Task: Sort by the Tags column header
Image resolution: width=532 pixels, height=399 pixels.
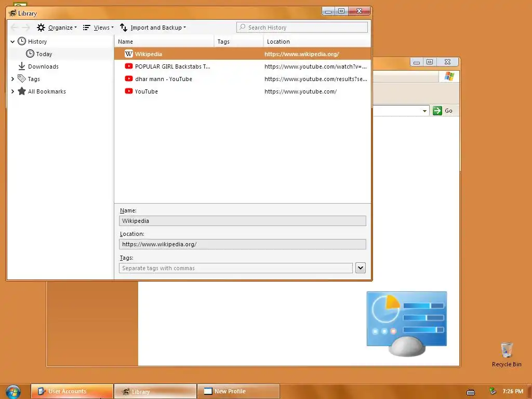Action: click(x=238, y=42)
